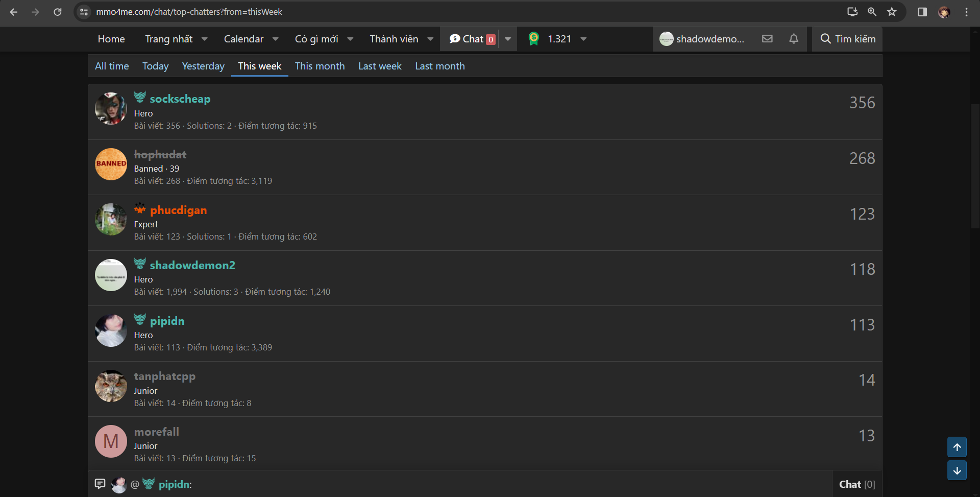Screen dimensions: 980x497
Task: Open the BANNED avatar of hophudat
Action: [111, 164]
